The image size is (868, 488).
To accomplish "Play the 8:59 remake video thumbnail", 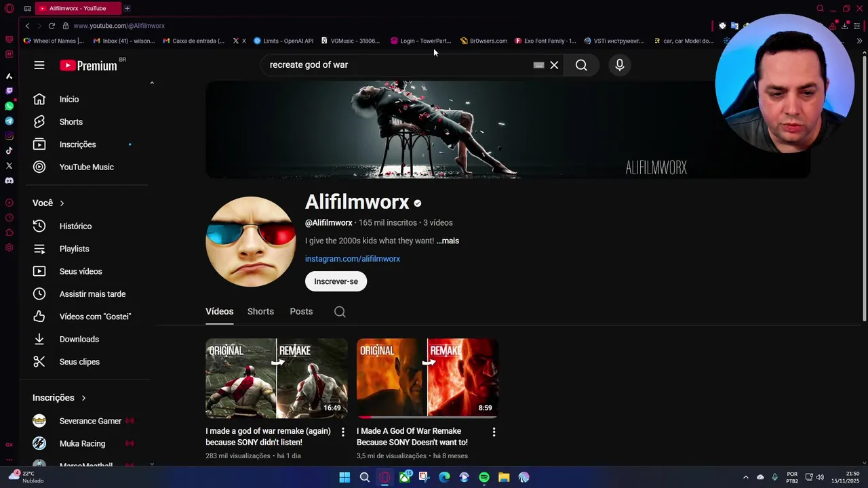I will (427, 378).
